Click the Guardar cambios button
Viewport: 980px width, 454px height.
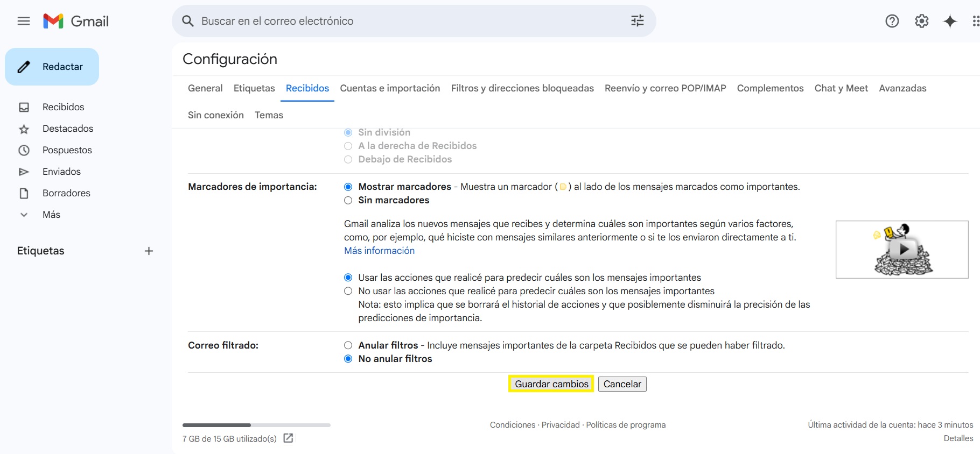coord(551,384)
